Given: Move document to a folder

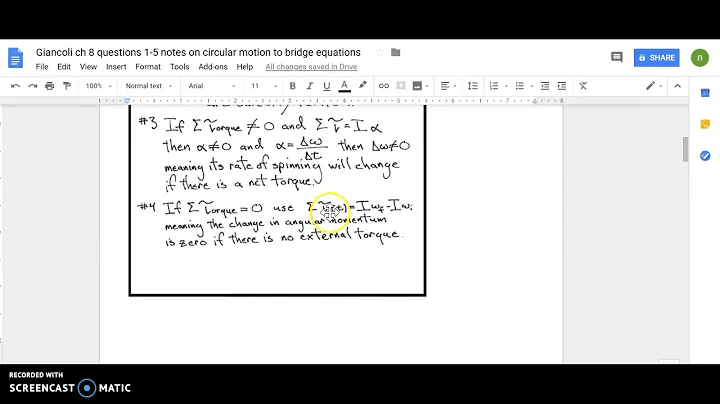Looking at the screenshot, I should (x=395, y=52).
